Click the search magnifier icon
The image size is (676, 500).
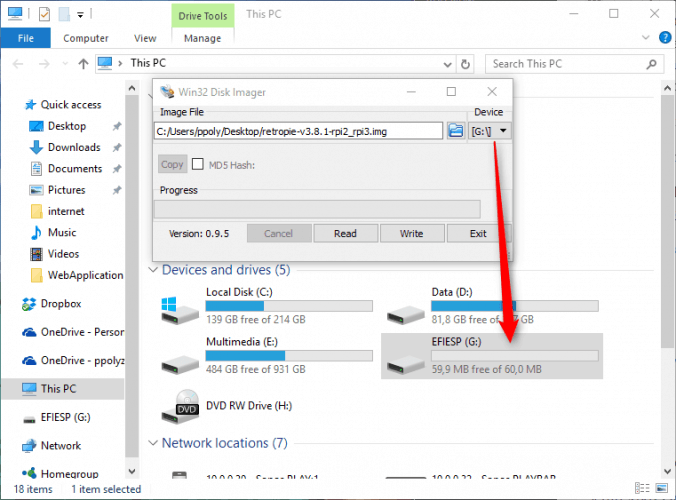click(651, 64)
